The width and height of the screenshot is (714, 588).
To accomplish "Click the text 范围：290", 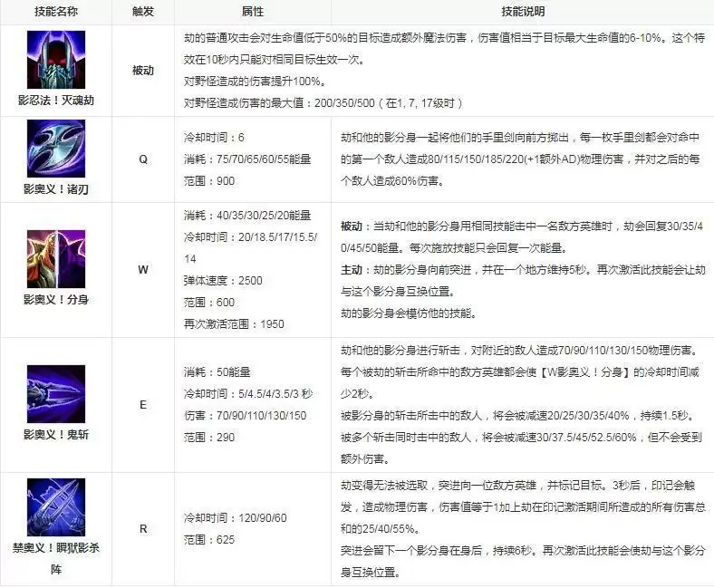I will point(209,438).
